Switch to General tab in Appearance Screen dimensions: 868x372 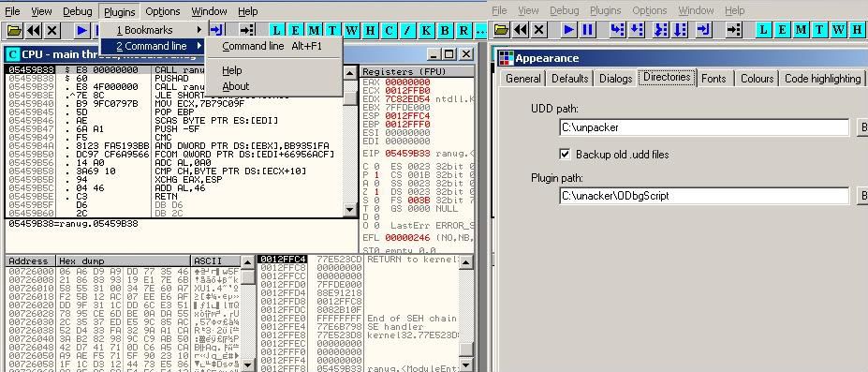523,79
